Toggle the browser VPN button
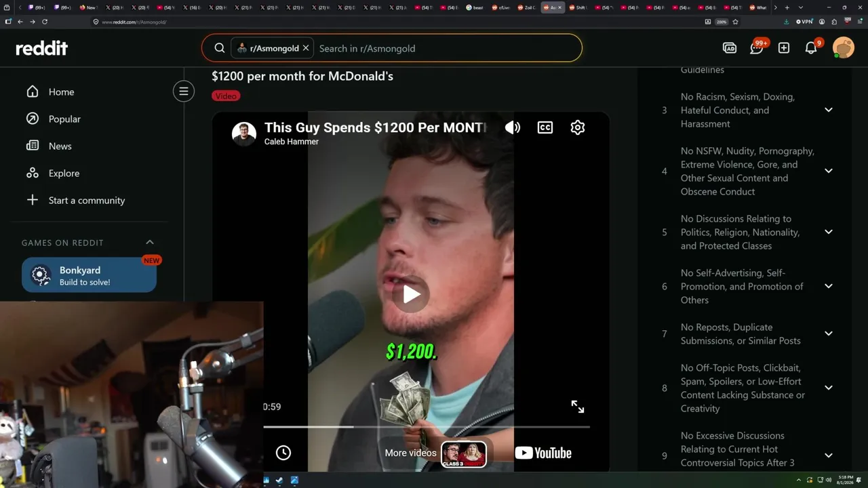The width and height of the screenshot is (868, 488). point(804,22)
